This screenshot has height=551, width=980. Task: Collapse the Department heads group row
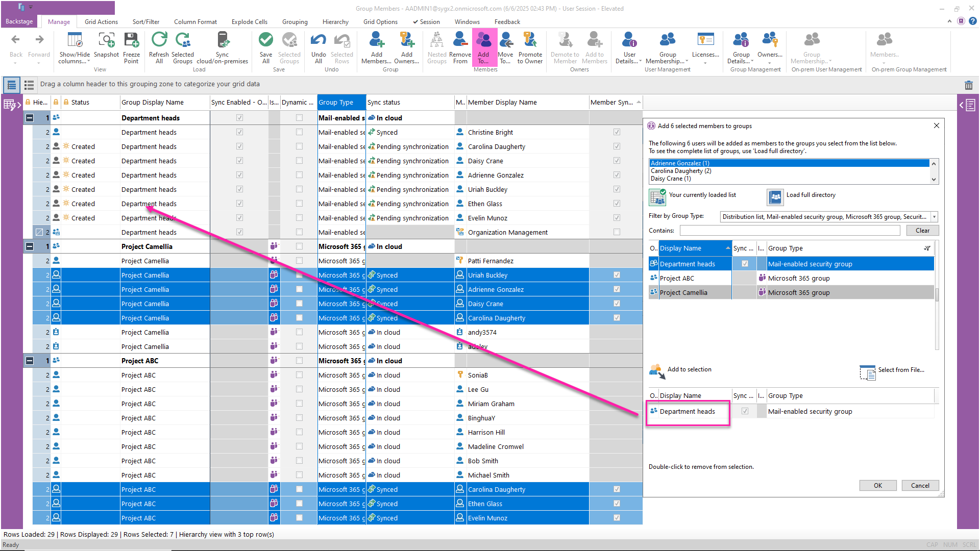30,118
